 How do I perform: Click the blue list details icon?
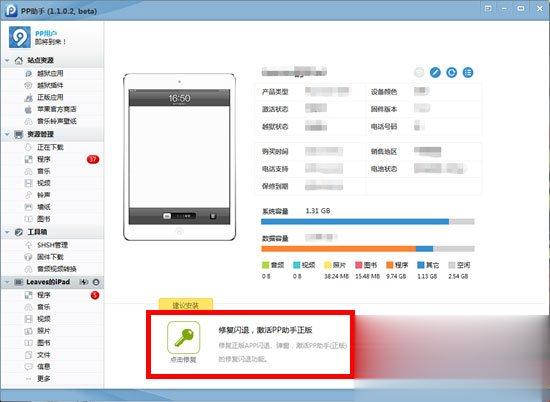468,73
